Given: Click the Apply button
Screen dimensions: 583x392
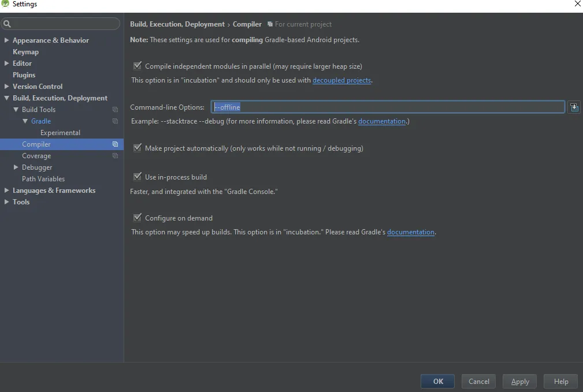Looking at the screenshot, I should click(x=519, y=381).
